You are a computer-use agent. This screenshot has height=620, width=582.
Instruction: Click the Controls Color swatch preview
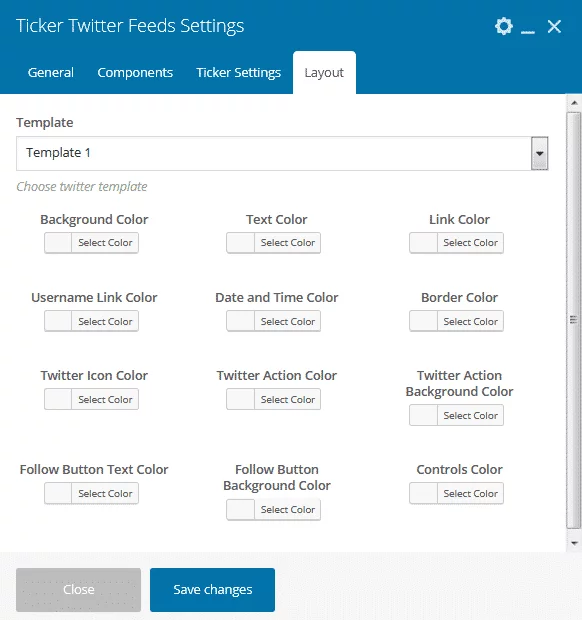click(423, 493)
